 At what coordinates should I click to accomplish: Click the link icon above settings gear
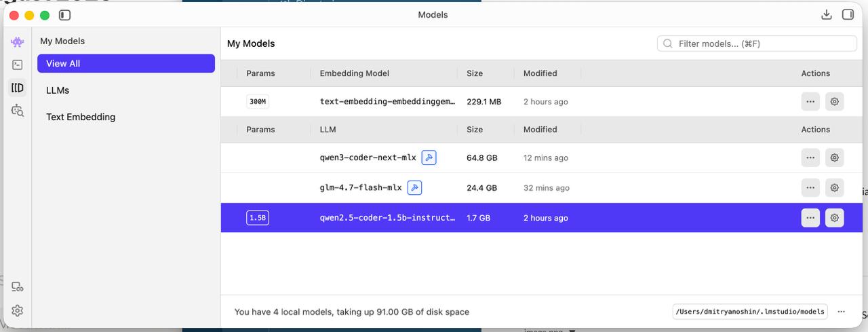coord(18,287)
